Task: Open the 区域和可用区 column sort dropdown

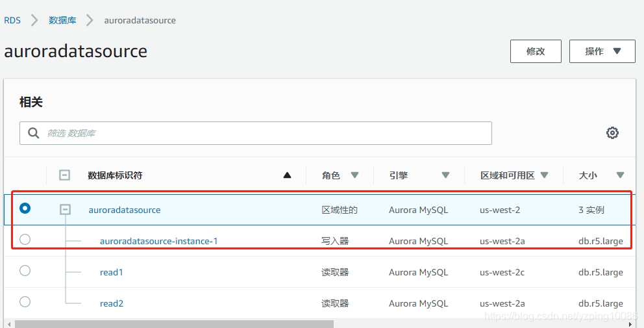Action: [545, 175]
